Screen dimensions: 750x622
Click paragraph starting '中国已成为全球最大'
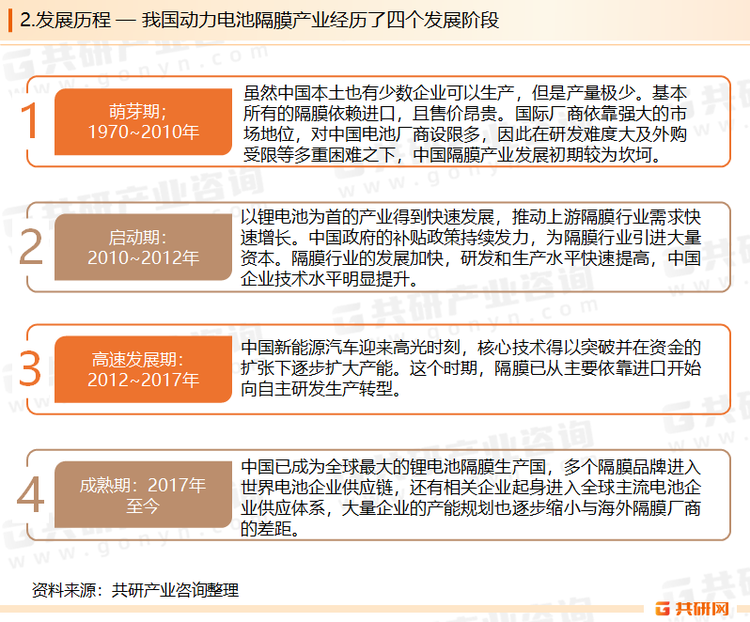pyautogui.click(x=471, y=498)
